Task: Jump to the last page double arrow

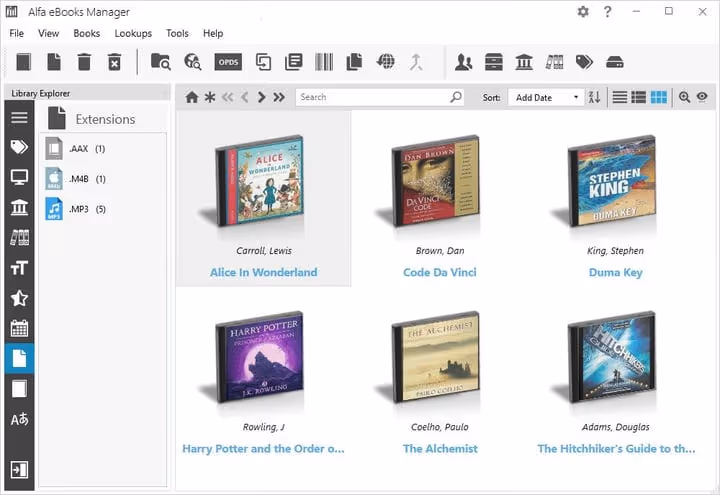Action: [x=279, y=97]
